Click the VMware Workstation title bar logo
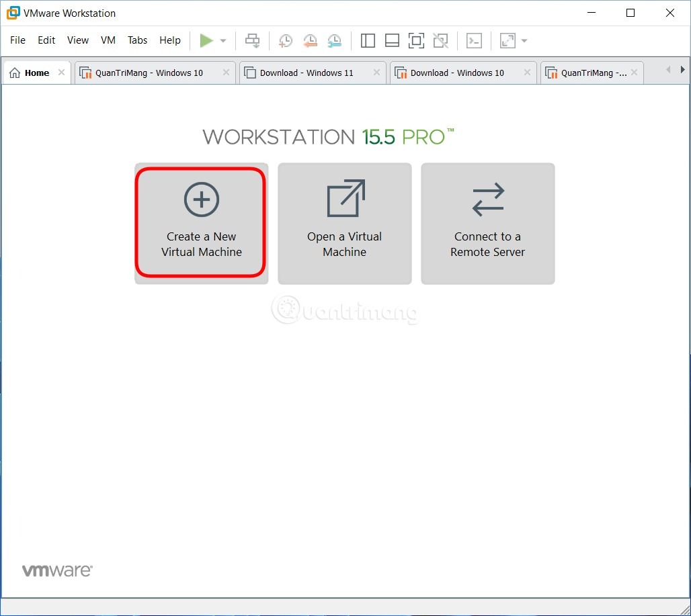691x616 pixels. click(x=13, y=13)
